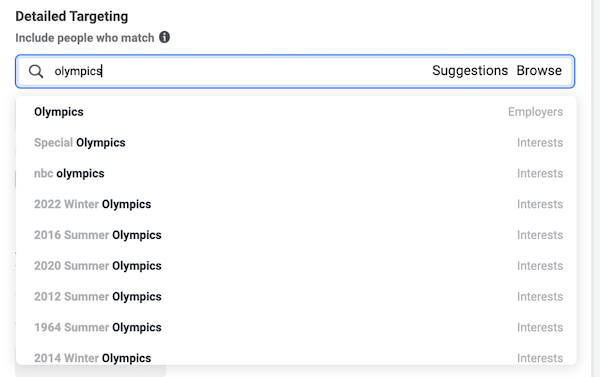Click the Interests label beside 1964 Summer Olympics
This screenshot has height=377, width=600.
[x=540, y=327]
